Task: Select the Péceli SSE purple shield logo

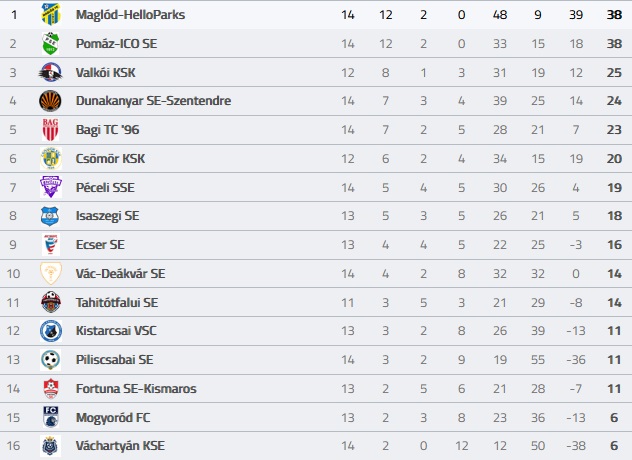Action: (x=51, y=187)
